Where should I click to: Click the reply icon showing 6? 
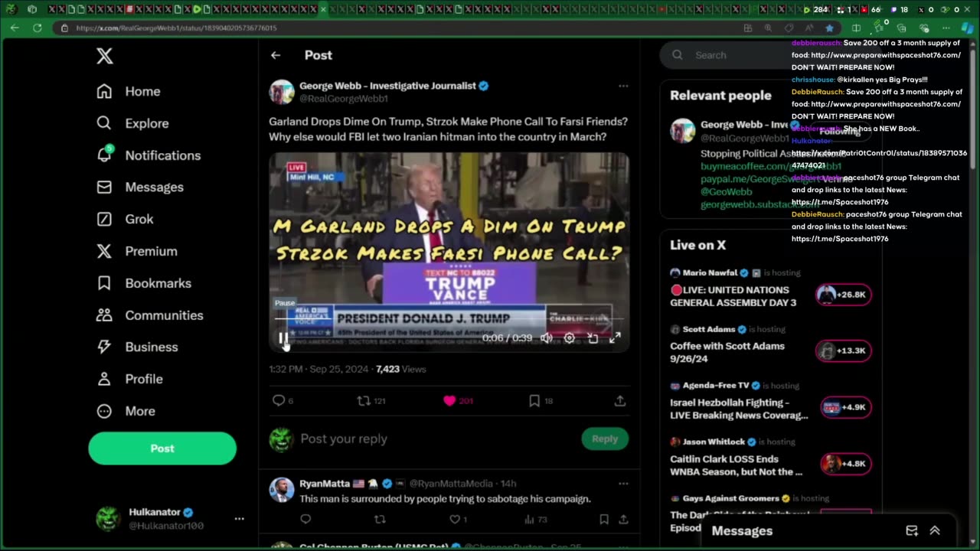click(x=279, y=400)
